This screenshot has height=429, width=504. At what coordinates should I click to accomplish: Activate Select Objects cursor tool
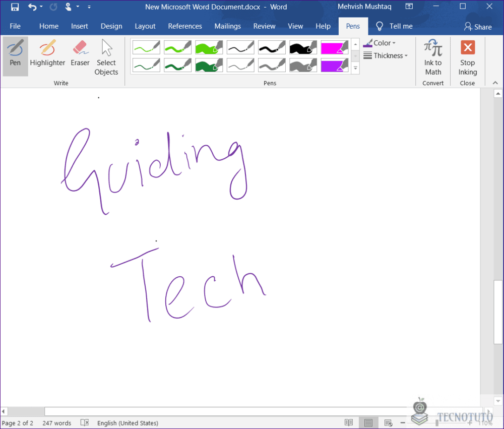tap(106, 56)
